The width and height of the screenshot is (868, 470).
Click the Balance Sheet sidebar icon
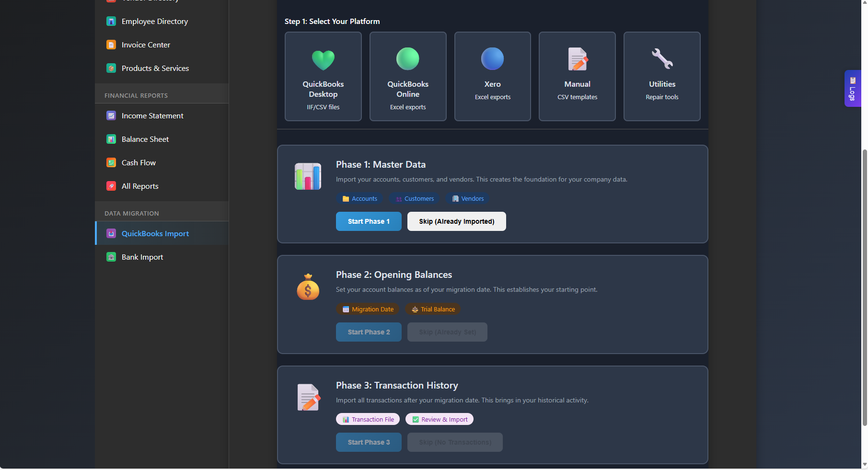pos(111,139)
